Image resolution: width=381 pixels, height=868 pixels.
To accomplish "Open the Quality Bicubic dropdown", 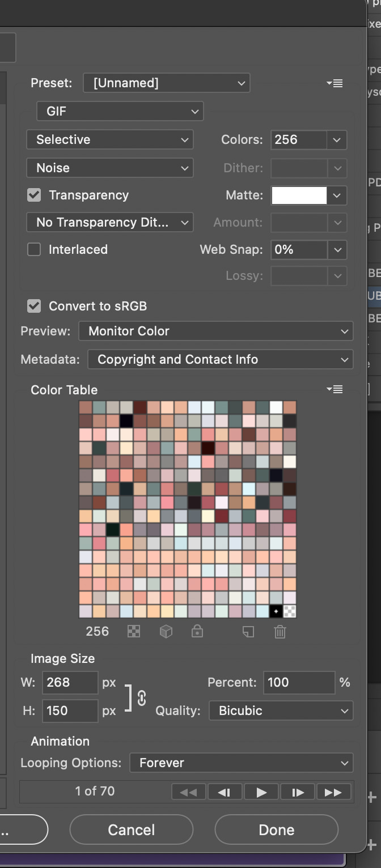I will coord(281,710).
